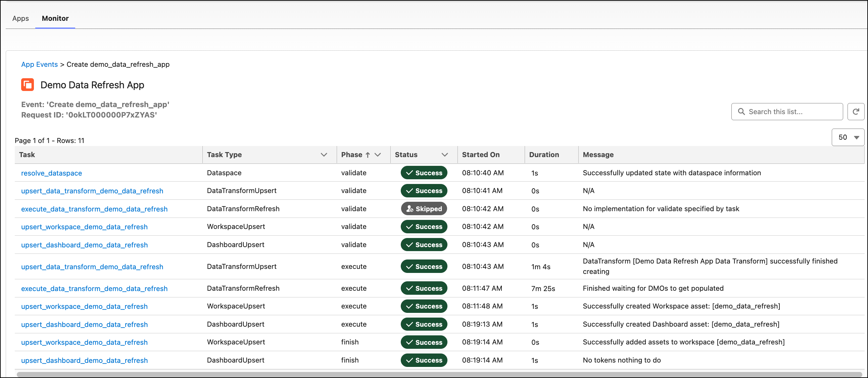Click the Demo Data Refresh App orange icon
This screenshot has height=378, width=868.
[28, 85]
